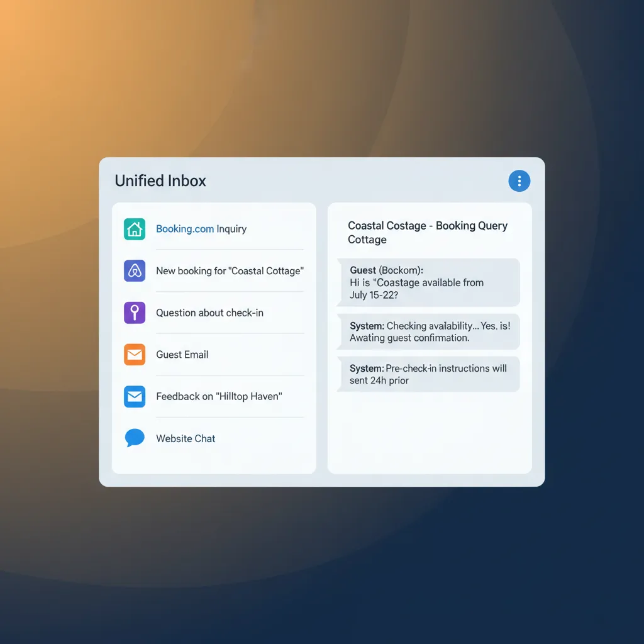Select the Guest Email item

click(182, 355)
